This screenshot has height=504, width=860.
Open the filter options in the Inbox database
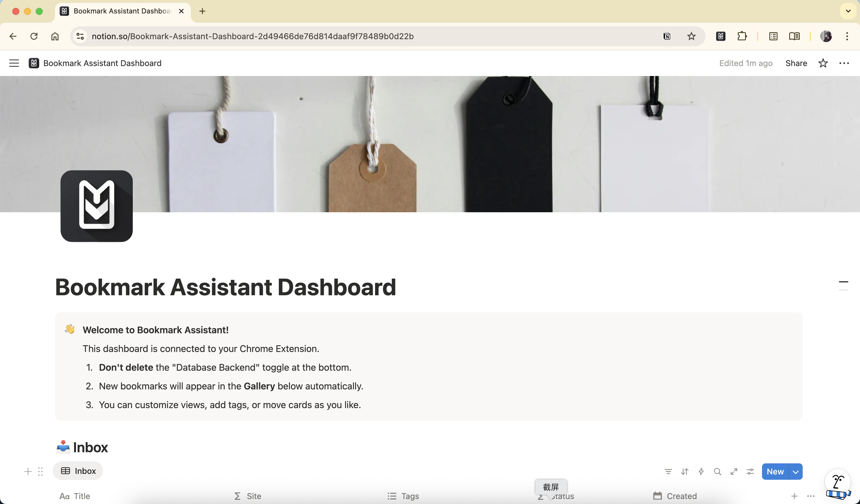coord(668,471)
